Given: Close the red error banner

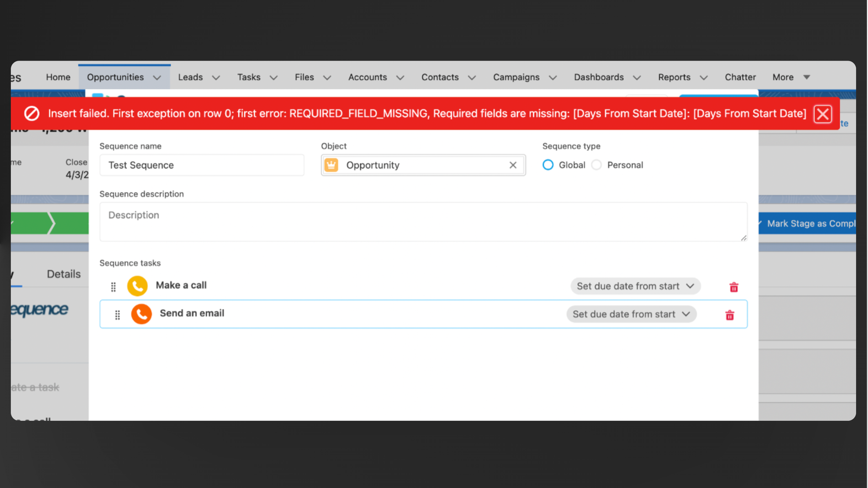Looking at the screenshot, I should coord(823,114).
